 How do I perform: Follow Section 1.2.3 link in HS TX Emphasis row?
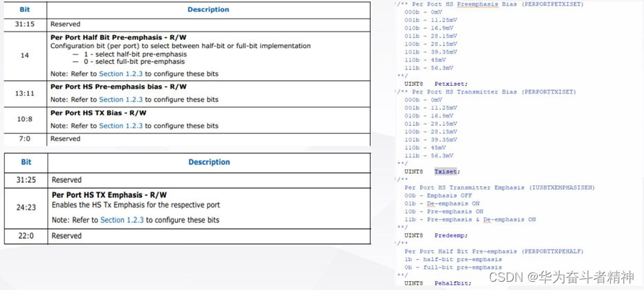[x=122, y=220]
